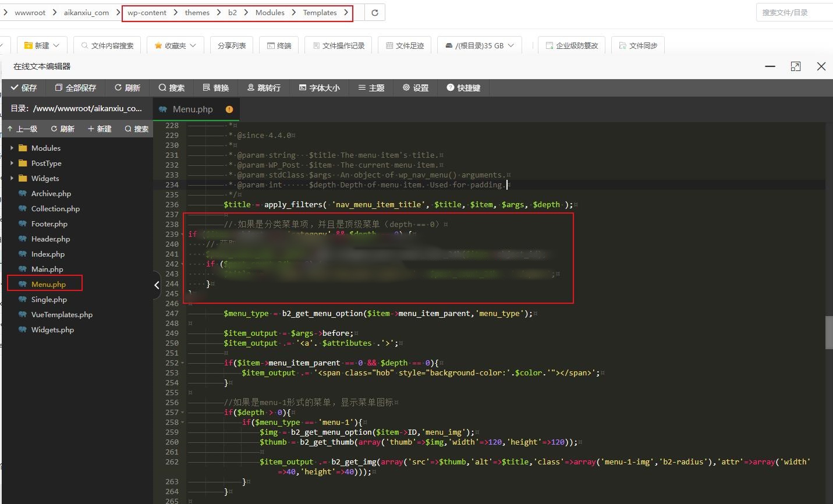Click sidebar 刷新 refresh button
This screenshot has width=833, height=504.
(63, 129)
